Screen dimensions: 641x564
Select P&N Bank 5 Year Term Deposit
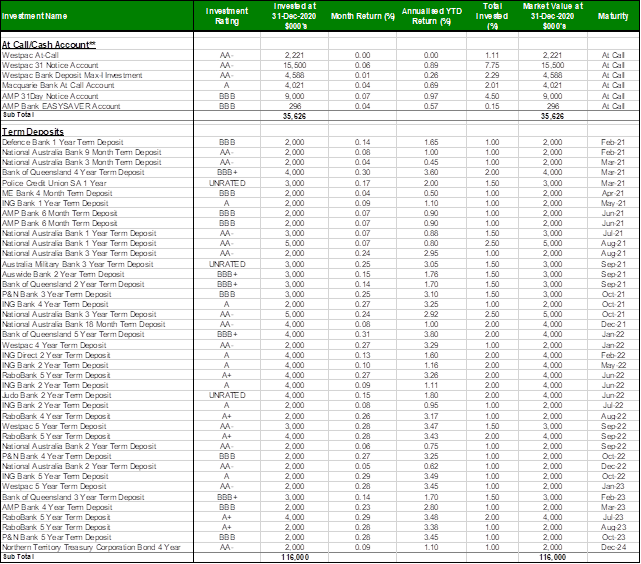(x=56, y=537)
